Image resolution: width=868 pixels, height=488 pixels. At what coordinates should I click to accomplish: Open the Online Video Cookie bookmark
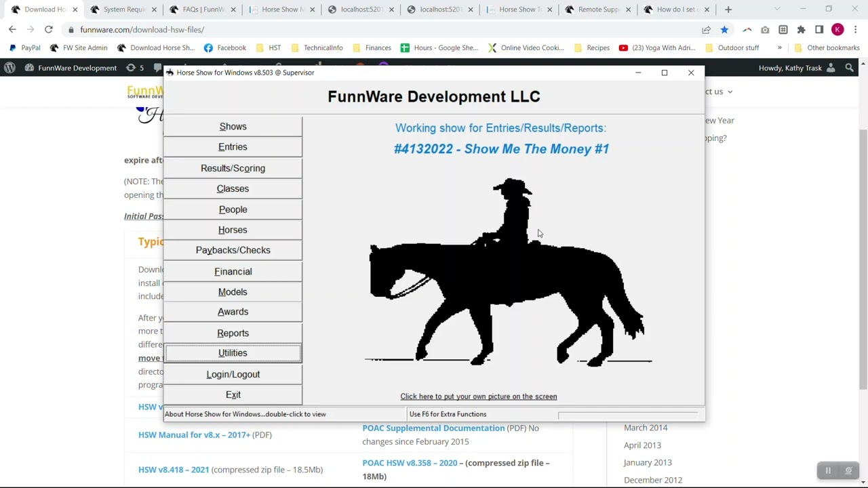pos(526,48)
